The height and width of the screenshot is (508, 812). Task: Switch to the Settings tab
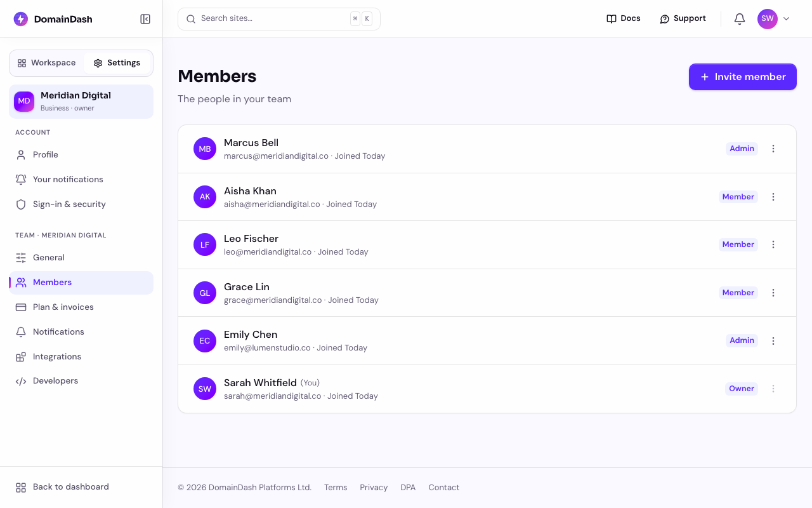[117, 63]
